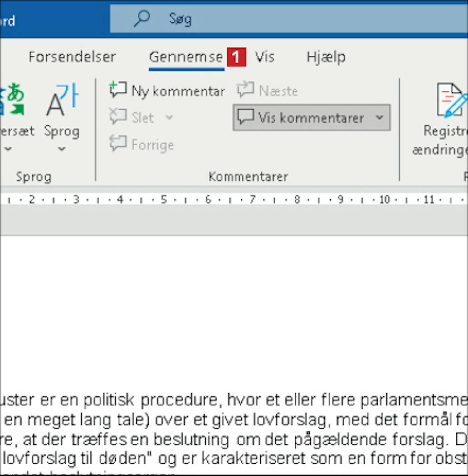468x476 pixels.
Task: Expand the Oversæt dropdown arrow
Action: pos(8,149)
